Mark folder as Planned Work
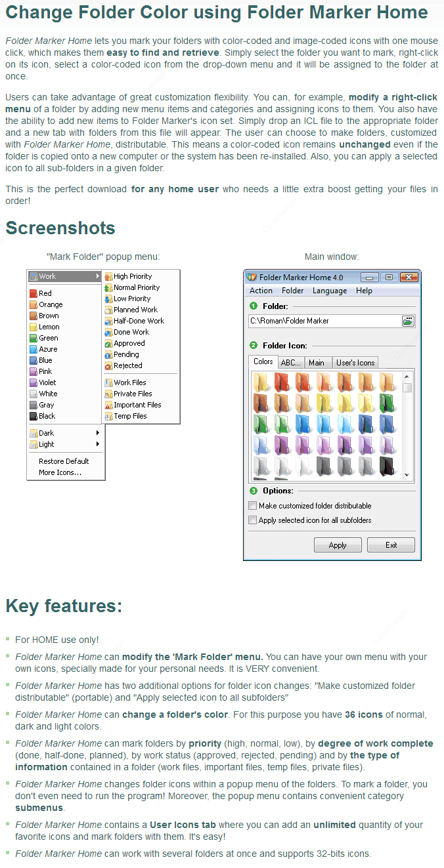This screenshot has height=868, width=444. click(x=131, y=310)
